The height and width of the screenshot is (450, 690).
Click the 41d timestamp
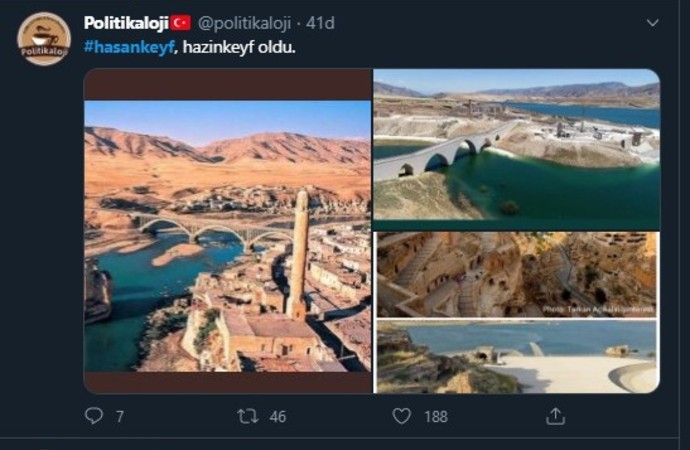[x=320, y=22]
